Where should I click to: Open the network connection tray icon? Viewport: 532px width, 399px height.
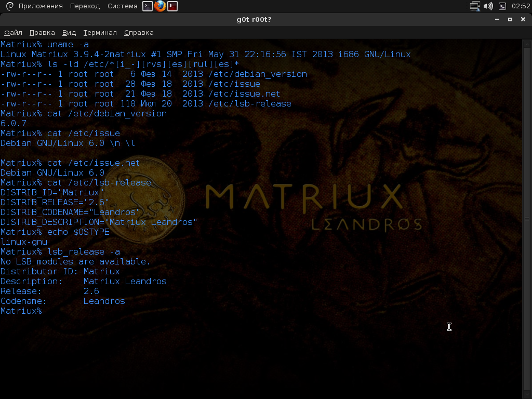475,6
